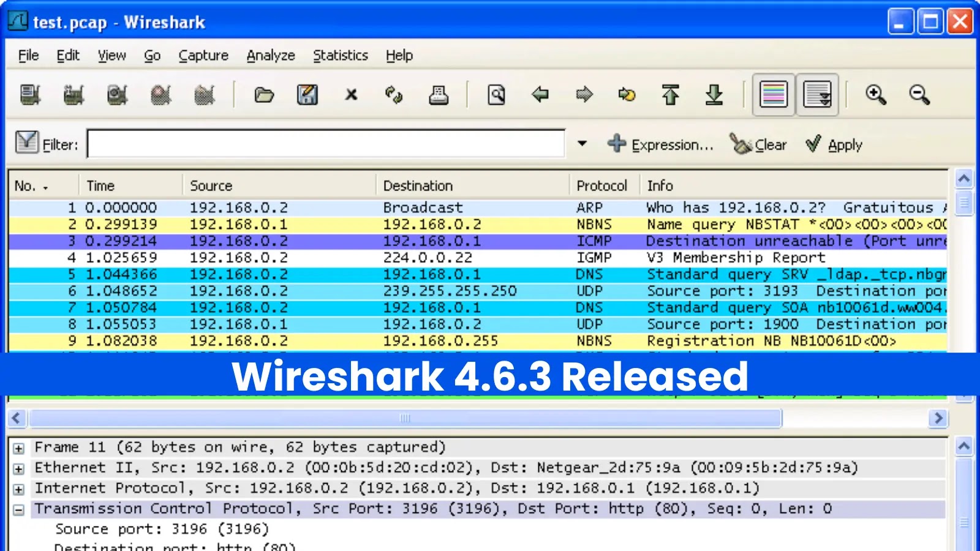Screen dimensions: 980x551
Task: Open the recent filters dropdown
Action: click(581, 143)
